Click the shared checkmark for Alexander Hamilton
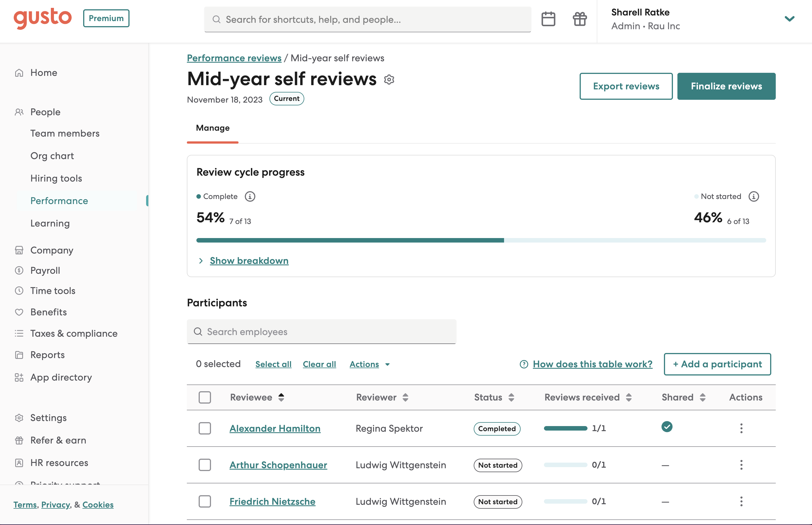The image size is (812, 525). [667, 427]
